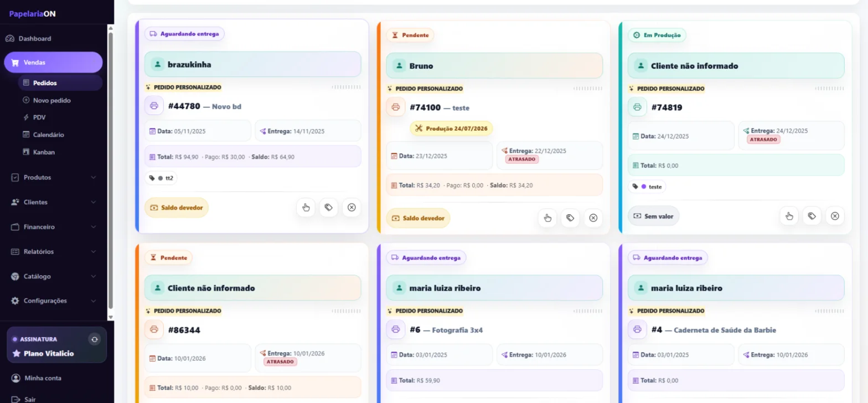Click the refresh icon in the Assinatura box
The width and height of the screenshot is (868, 403).
95,339
